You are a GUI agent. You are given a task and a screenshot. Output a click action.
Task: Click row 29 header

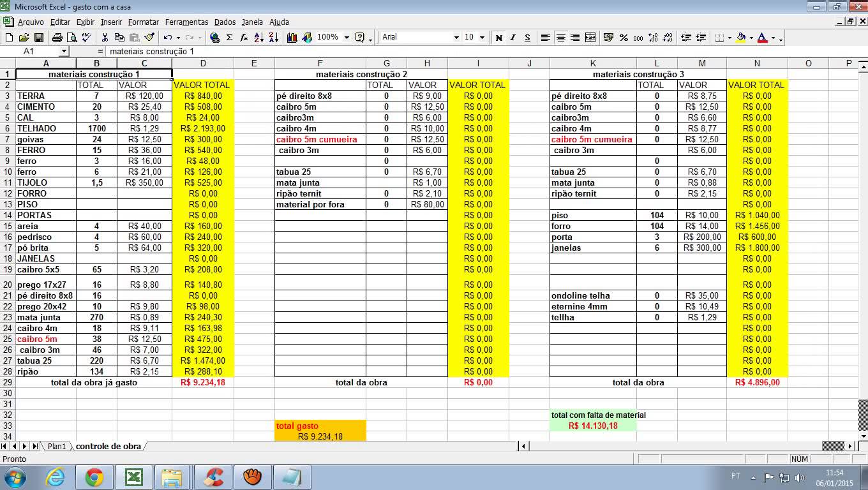point(8,383)
